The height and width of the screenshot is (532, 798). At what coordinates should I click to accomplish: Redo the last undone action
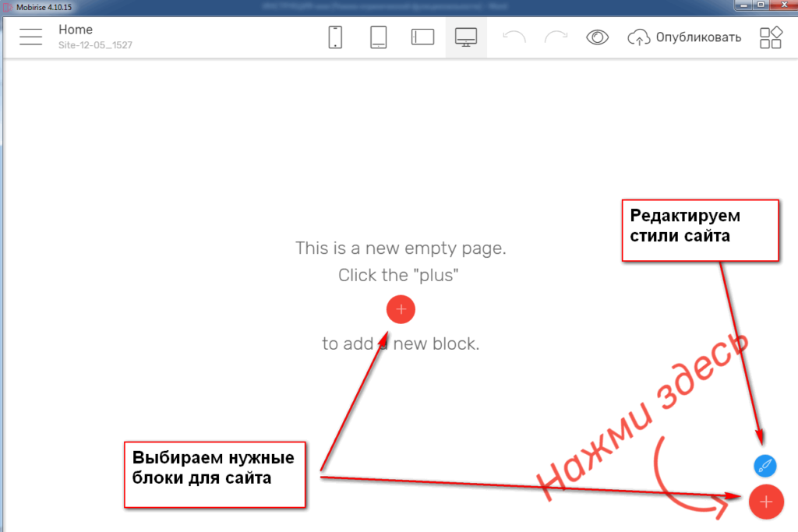556,37
